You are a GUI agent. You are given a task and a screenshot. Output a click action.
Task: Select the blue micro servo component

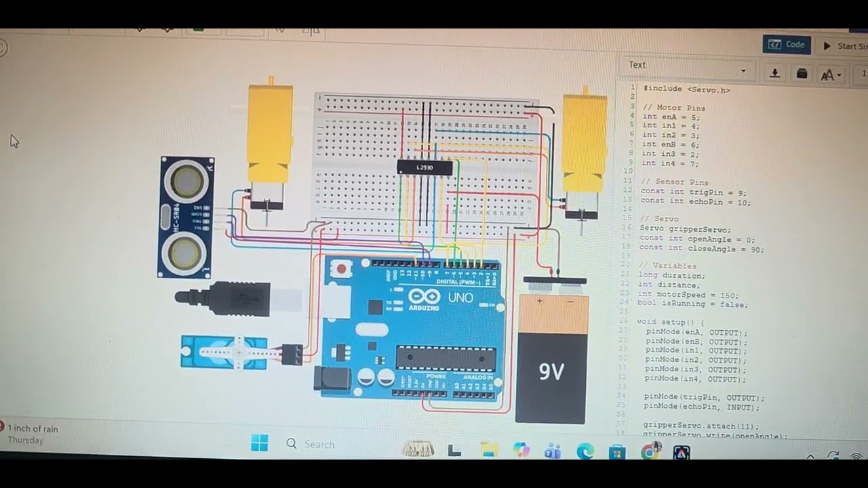point(224,352)
